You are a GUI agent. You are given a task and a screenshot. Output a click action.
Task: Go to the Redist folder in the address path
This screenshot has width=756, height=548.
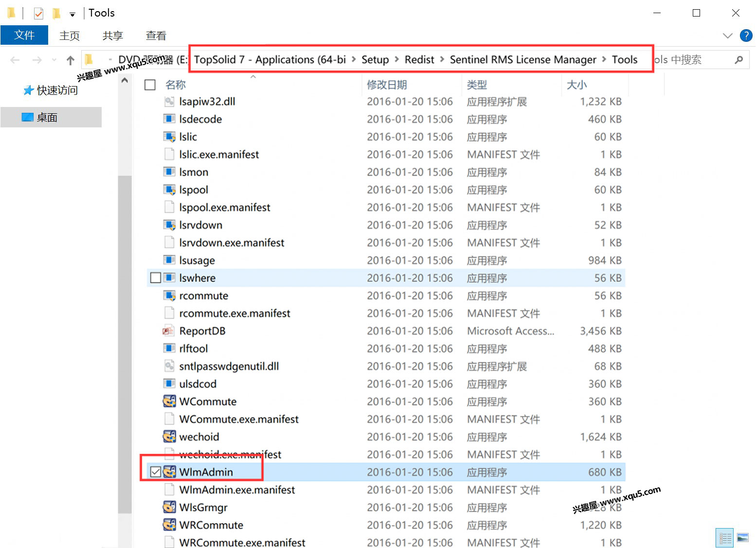click(x=419, y=59)
